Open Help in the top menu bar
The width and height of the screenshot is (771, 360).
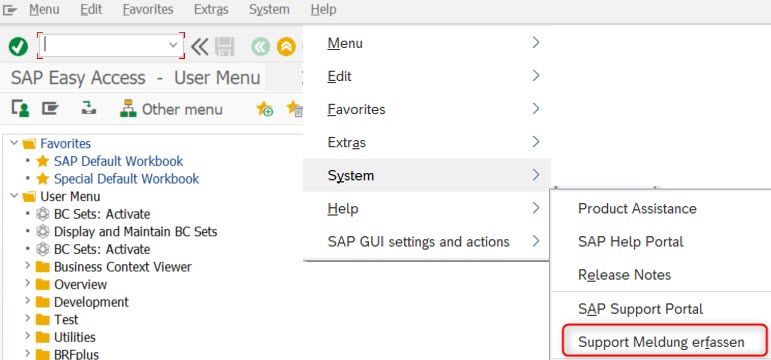(324, 9)
